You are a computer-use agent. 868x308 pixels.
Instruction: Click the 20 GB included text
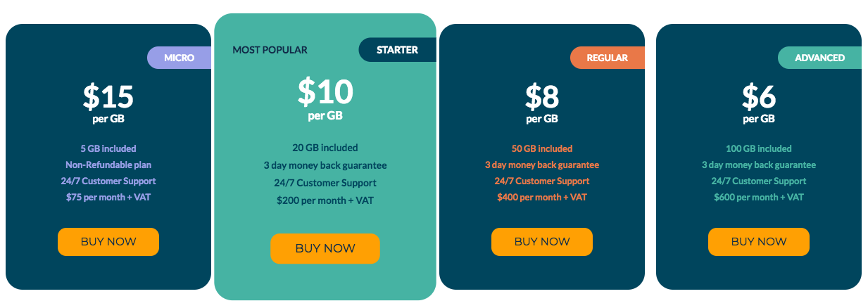point(325,148)
